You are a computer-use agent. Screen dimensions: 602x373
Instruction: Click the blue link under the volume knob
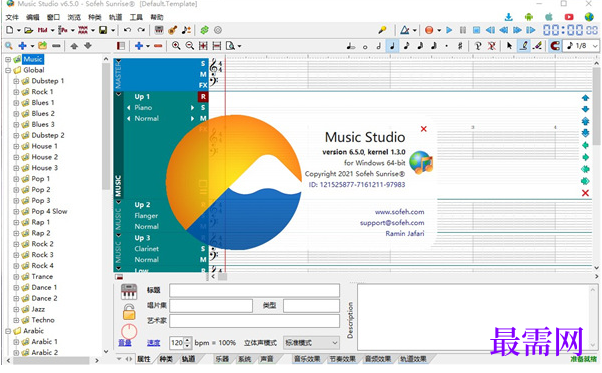125,343
